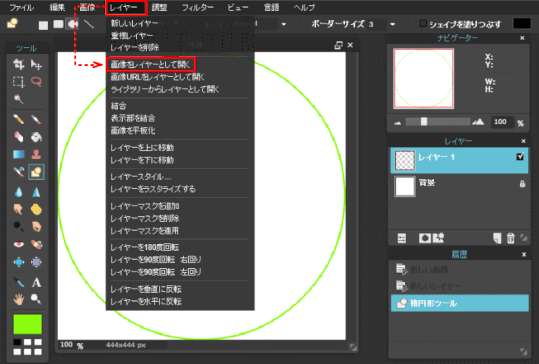Screen dimensions: 539x364
Task: Select the Pencil tool
Action: 19,119
